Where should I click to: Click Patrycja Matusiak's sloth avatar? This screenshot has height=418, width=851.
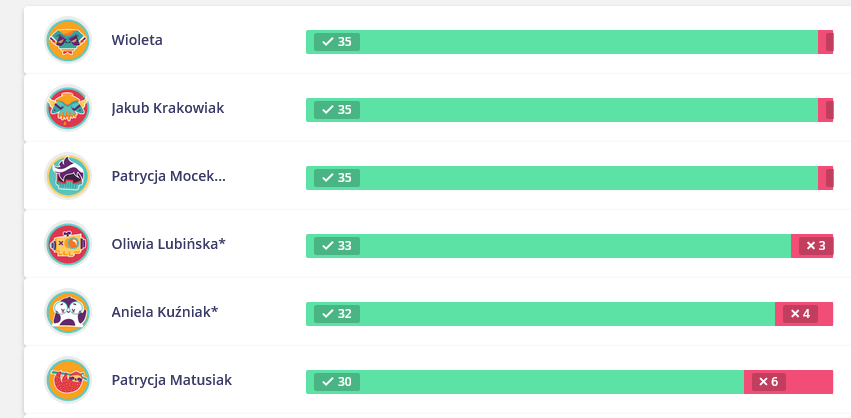(68, 380)
